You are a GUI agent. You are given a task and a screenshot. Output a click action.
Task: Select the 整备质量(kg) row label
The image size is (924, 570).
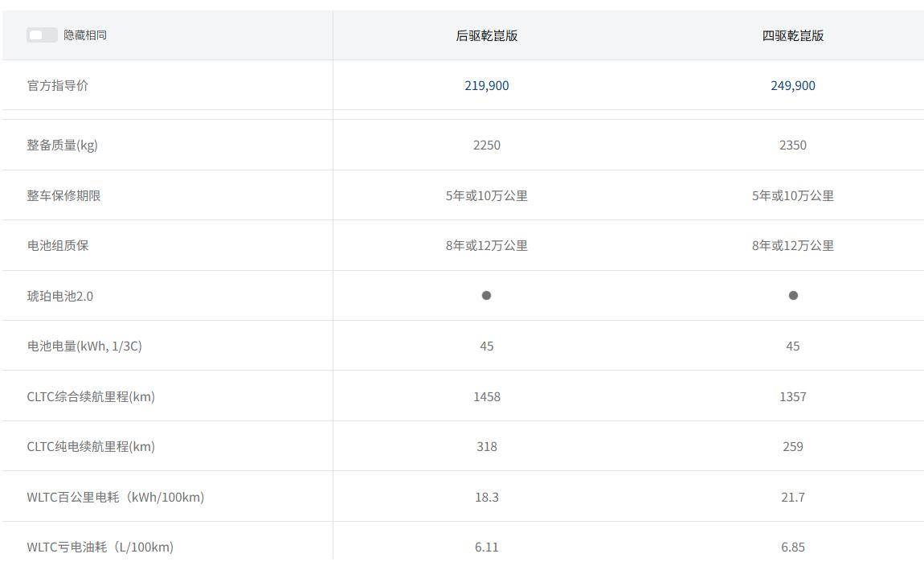(62, 146)
